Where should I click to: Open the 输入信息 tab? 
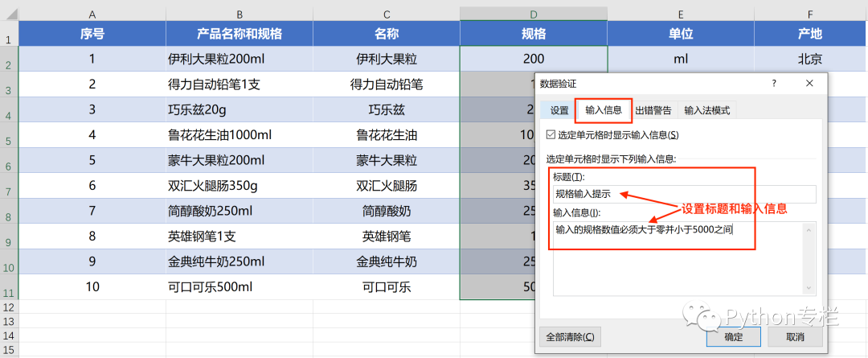604,110
